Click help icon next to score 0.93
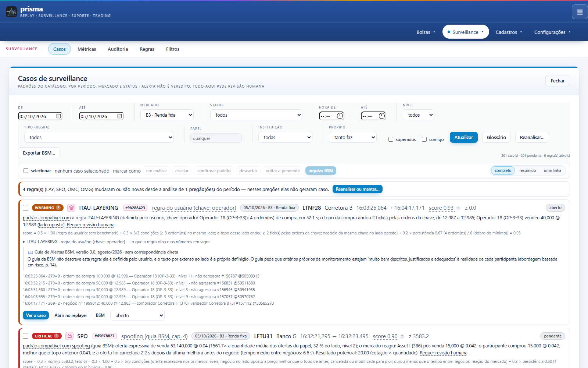This screenshot has height=368, width=588. coord(458,208)
